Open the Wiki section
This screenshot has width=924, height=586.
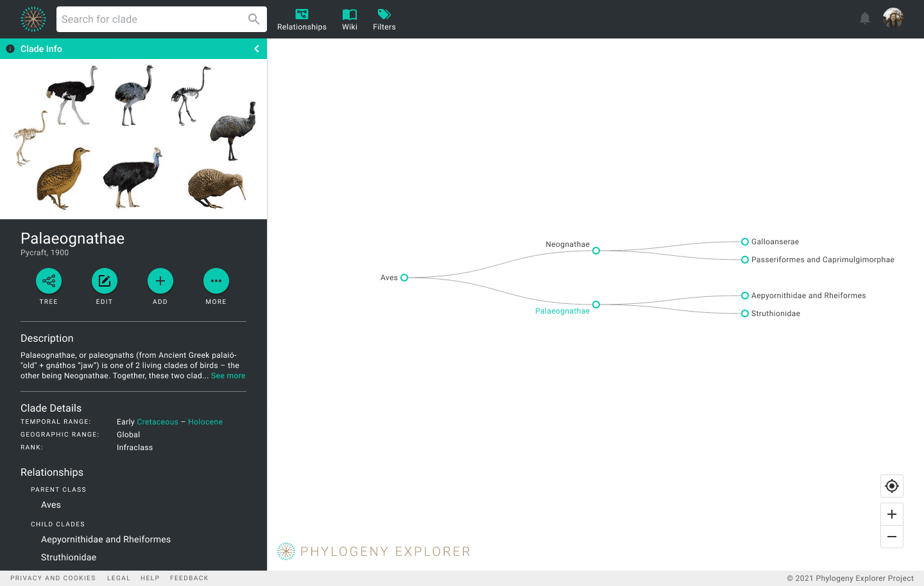click(350, 19)
